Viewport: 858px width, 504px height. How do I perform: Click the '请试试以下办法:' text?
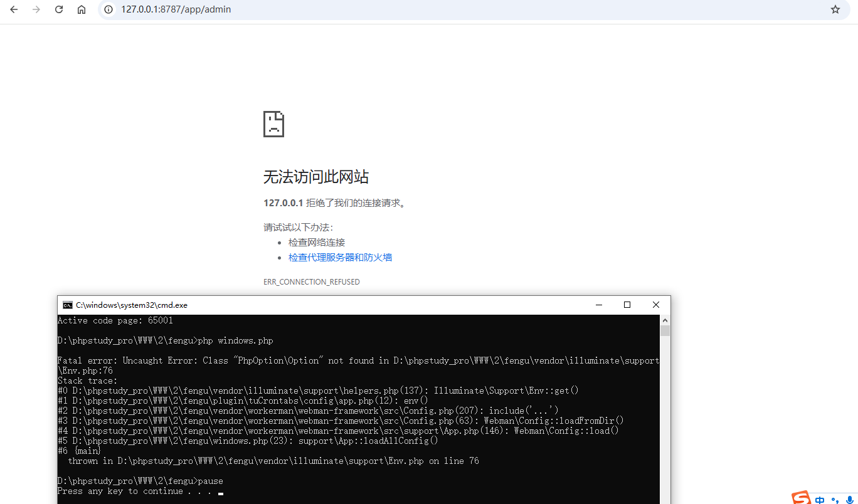tap(299, 227)
